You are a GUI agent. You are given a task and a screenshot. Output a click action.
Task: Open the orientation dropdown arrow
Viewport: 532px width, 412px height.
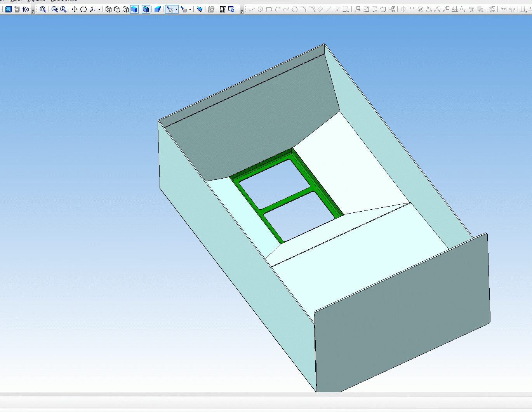pos(99,9)
